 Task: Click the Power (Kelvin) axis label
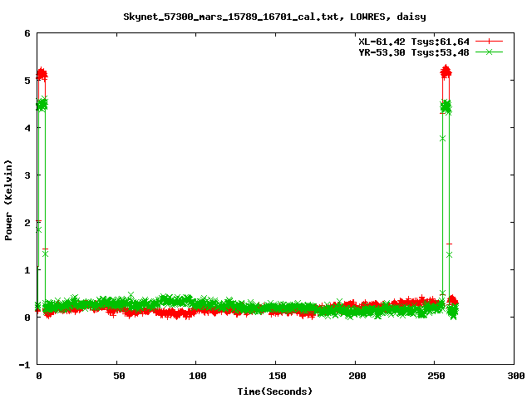coord(8,200)
